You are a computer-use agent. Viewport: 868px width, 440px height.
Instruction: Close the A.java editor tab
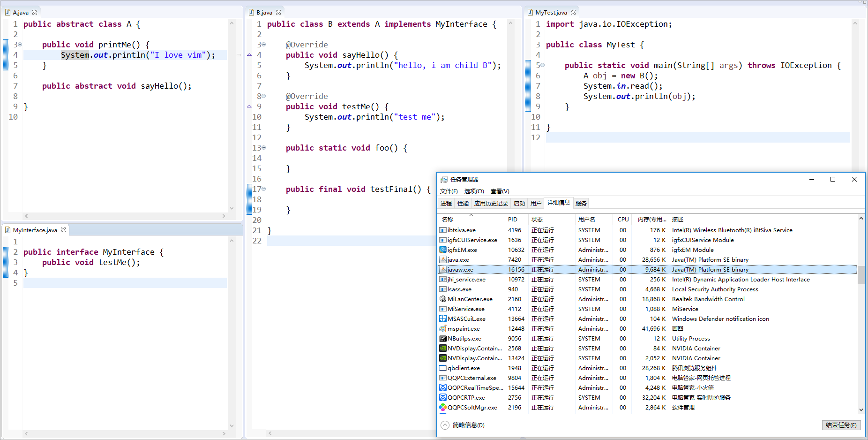click(x=35, y=13)
